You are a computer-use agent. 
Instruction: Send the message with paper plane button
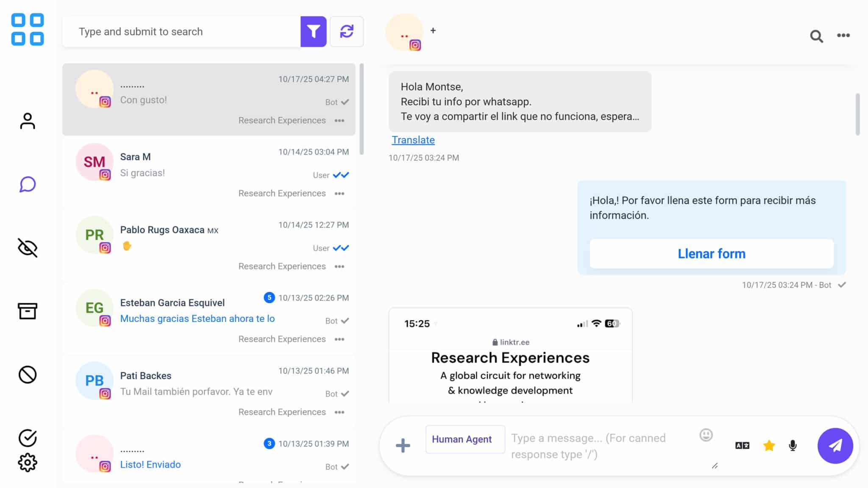pyautogui.click(x=835, y=445)
